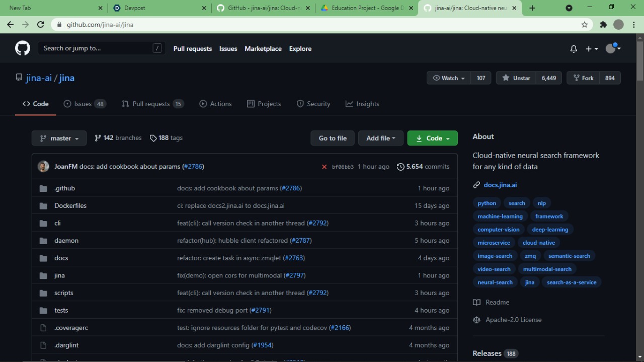This screenshot has width=644, height=362.
Task: Open the Projects tab
Action: (x=264, y=104)
